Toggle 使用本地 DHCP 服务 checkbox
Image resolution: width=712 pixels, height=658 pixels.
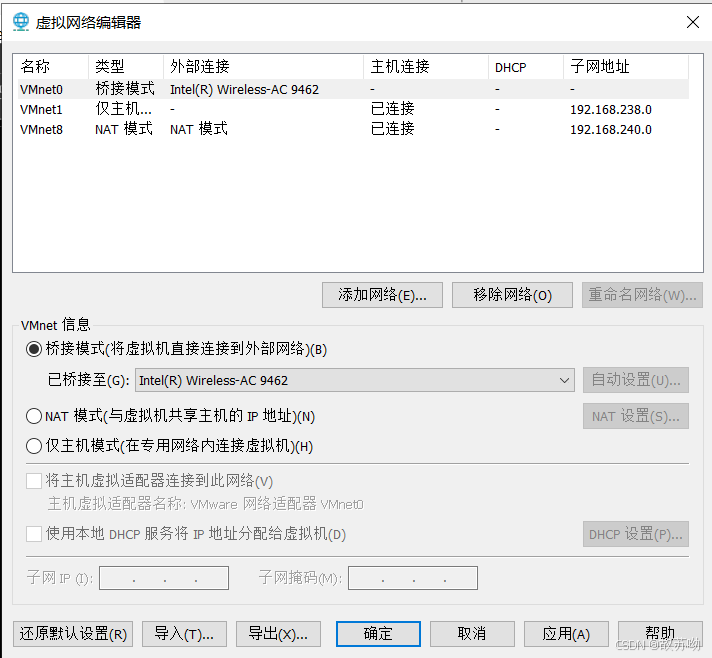34,534
